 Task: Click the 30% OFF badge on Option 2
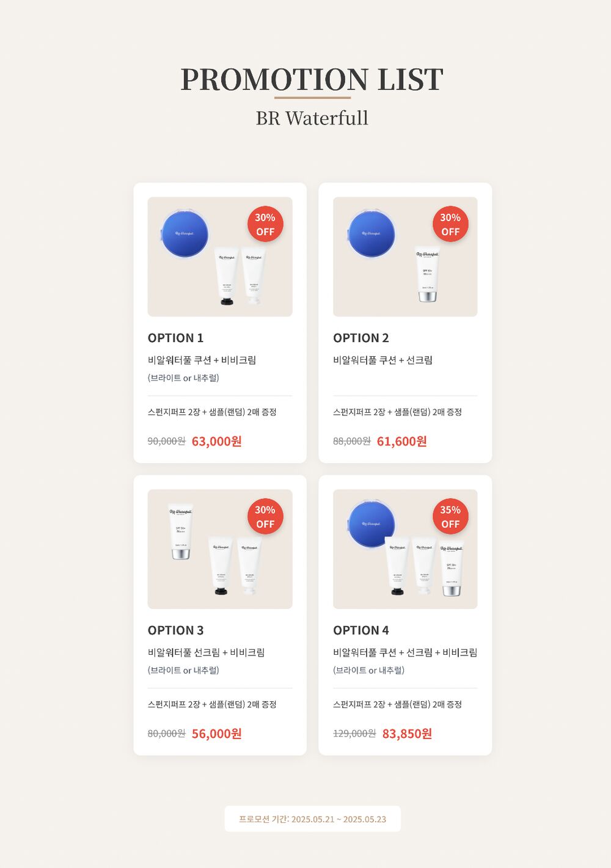click(450, 224)
